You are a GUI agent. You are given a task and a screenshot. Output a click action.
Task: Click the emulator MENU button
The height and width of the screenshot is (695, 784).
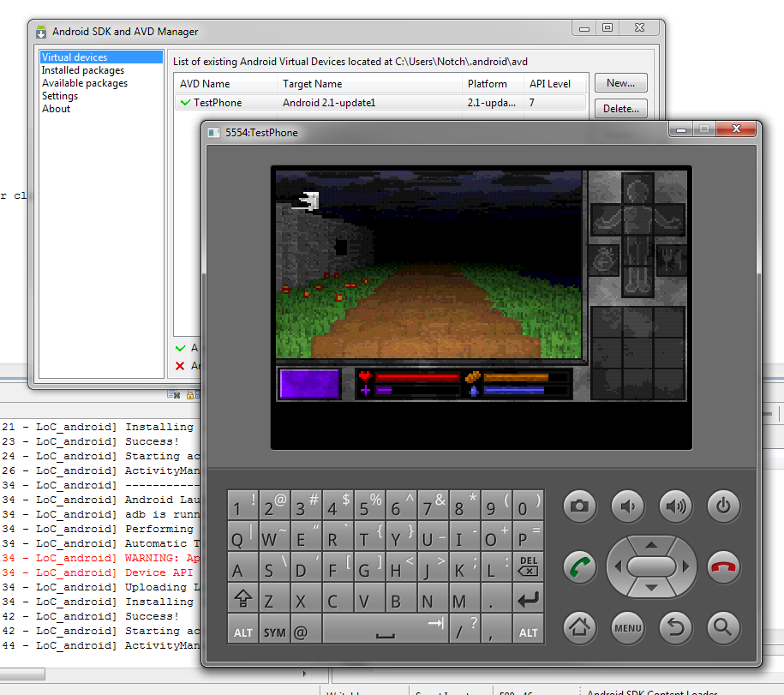(x=627, y=627)
